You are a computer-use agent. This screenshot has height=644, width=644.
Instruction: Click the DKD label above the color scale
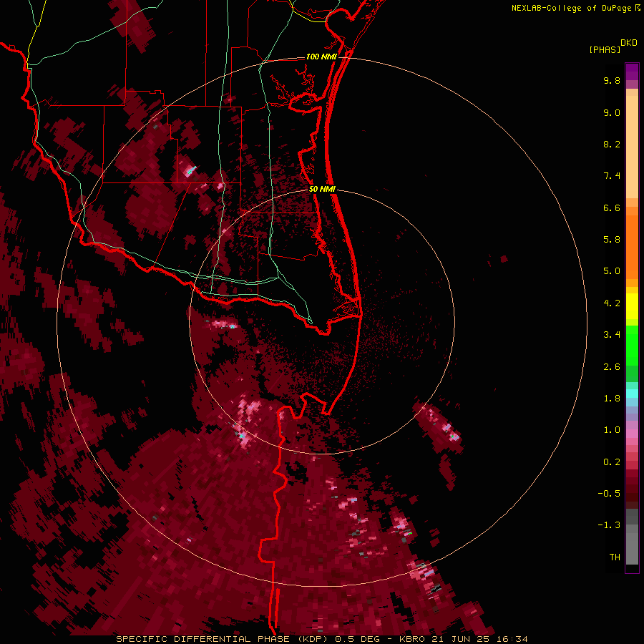[x=628, y=43]
